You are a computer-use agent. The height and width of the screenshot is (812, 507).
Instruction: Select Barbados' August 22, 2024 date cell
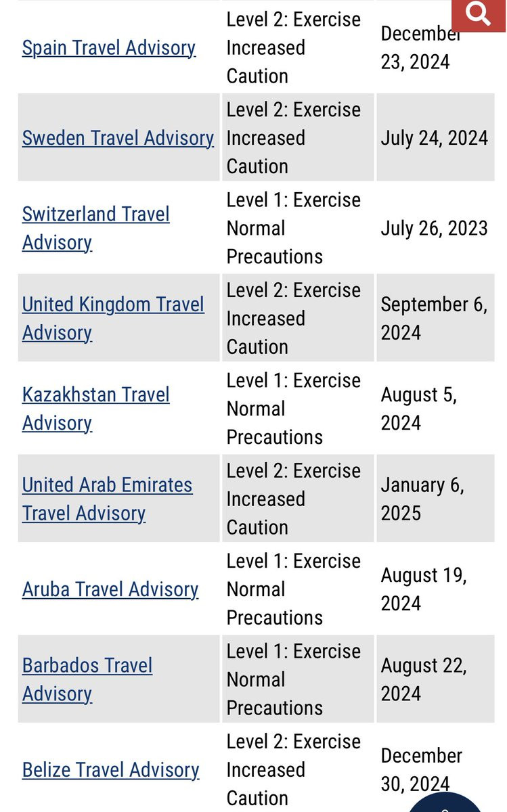pyautogui.click(x=442, y=679)
